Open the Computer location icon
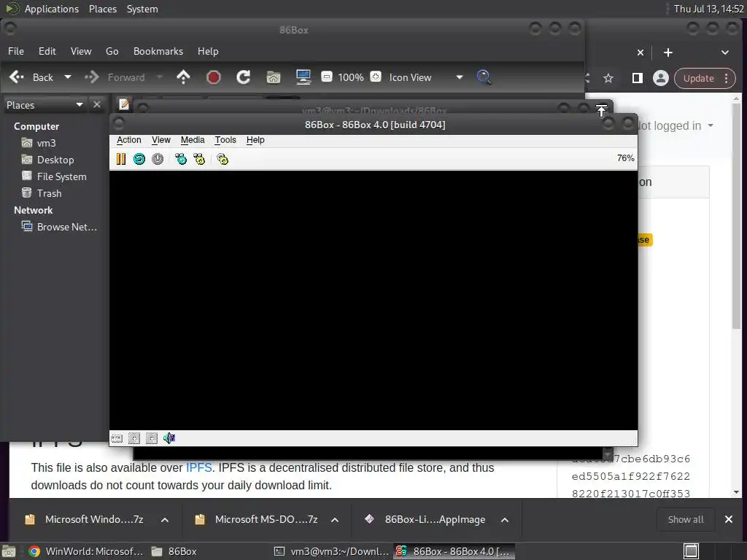The height and width of the screenshot is (560, 747). (x=303, y=77)
